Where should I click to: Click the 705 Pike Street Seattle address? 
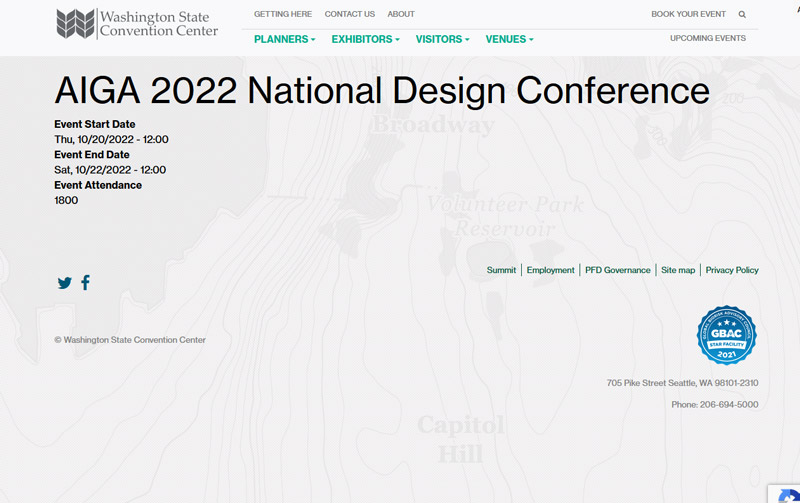tap(683, 383)
